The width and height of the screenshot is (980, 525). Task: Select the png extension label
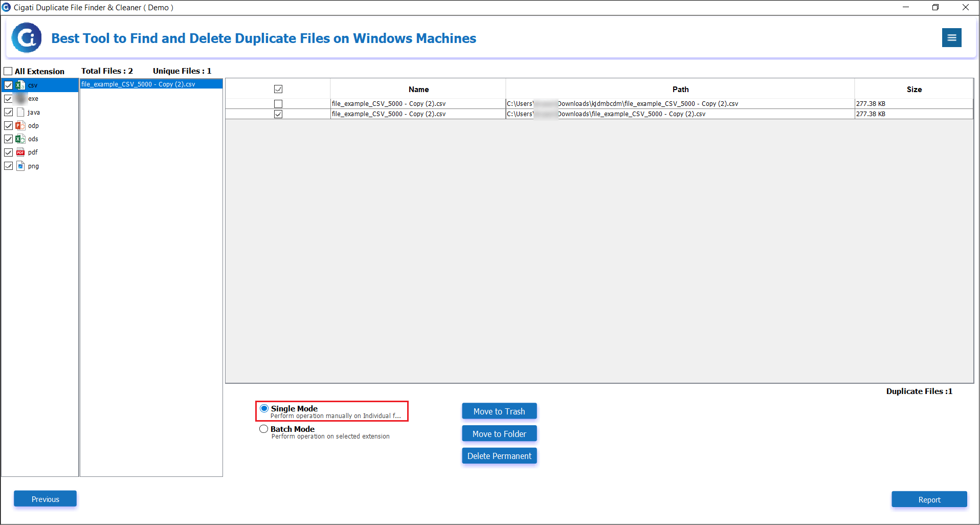(x=33, y=166)
